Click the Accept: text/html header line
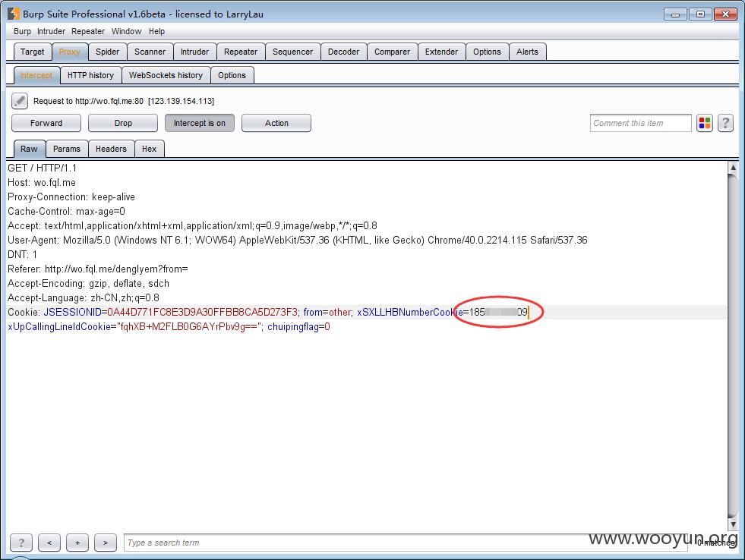The height and width of the screenshot is (560, 745). click(192, 226)
